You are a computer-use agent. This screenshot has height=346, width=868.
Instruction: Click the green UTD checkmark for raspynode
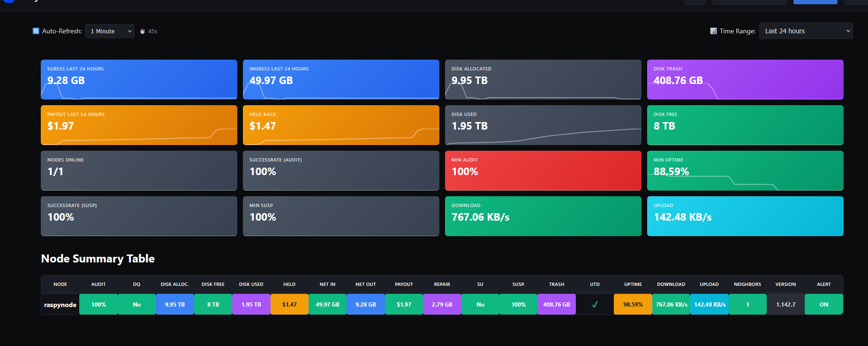tap(595, 305)
